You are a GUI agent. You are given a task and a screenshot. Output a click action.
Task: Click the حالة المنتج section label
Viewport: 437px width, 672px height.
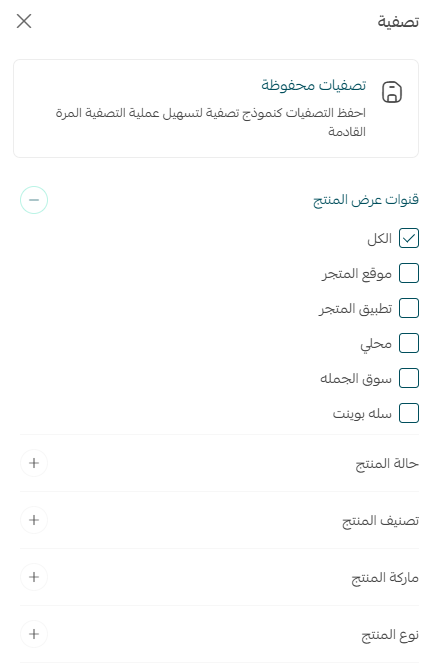387,464
